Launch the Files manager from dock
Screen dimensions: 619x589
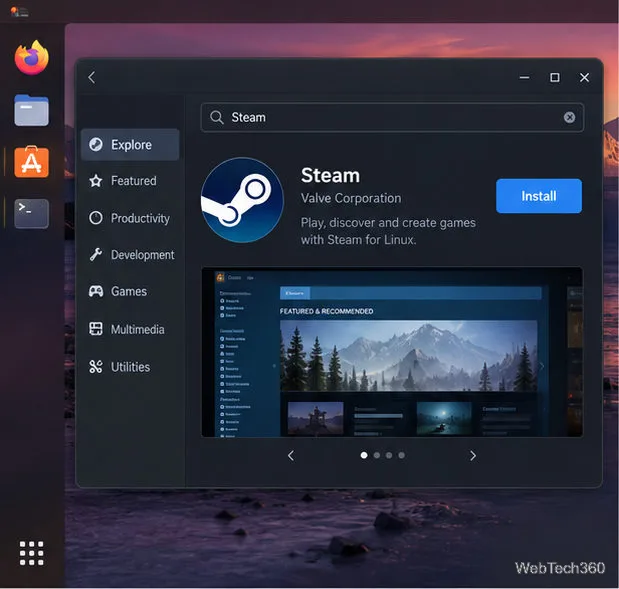pyautogui.click(x=32, y=110)
